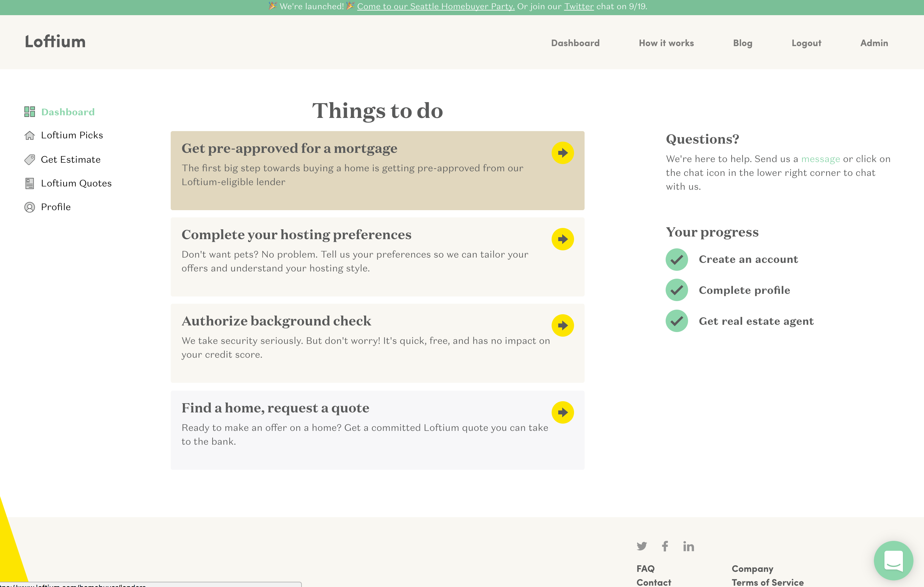Open the chat bubble widget
Image resolution: width=924 pixels, height=587 pixels.
tap(893, 560)
